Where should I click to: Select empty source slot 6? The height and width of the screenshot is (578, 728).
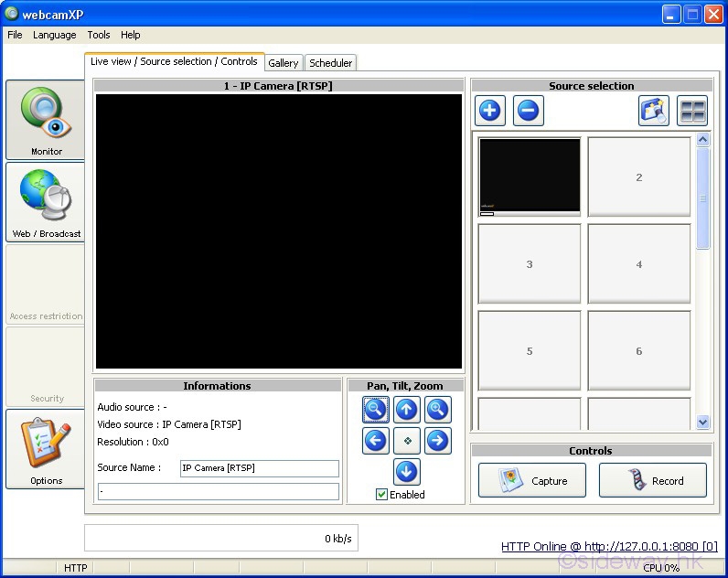(639, 350)
